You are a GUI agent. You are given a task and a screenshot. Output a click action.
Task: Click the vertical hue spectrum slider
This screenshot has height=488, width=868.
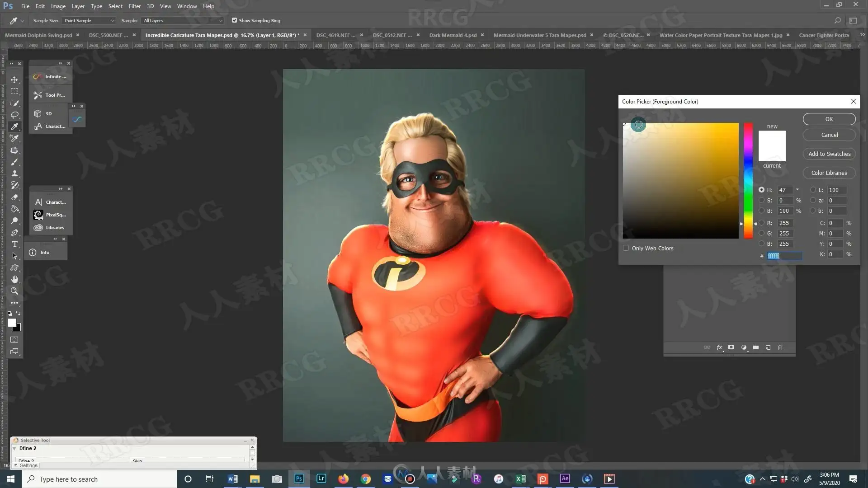748,181
